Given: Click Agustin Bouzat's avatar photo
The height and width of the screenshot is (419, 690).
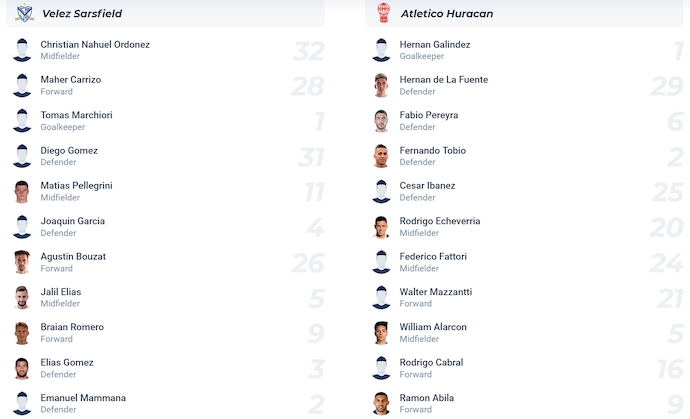Looking at the screenshot, I should 22,262.
